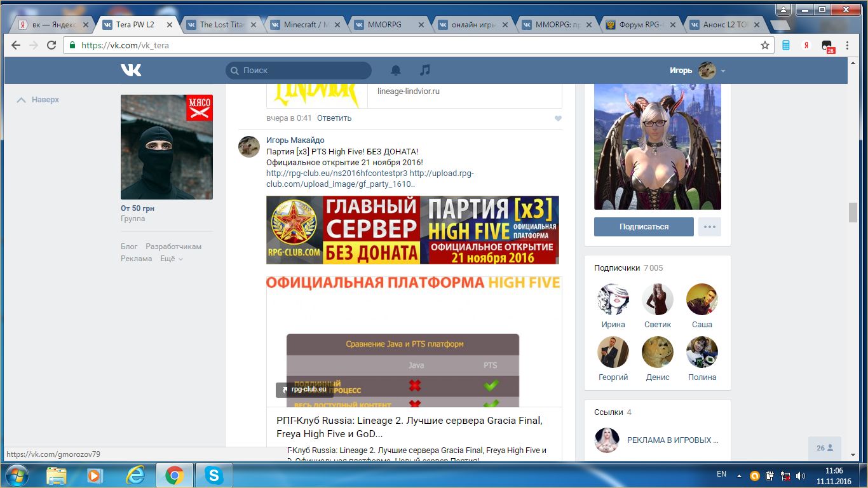Go back to the previous page

pos(16,45)
